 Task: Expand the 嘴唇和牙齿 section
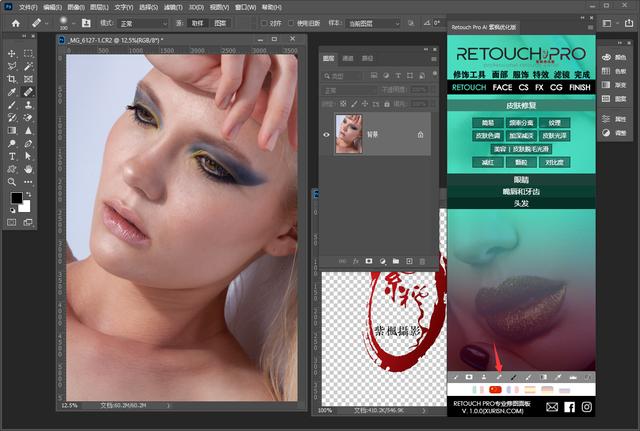click(x=521, y=191)
